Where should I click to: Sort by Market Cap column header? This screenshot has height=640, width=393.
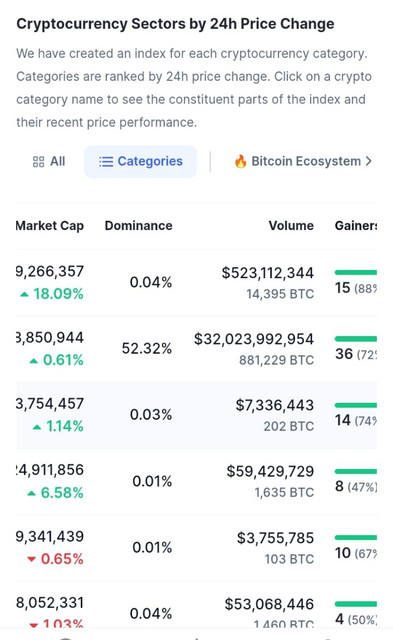49,226
